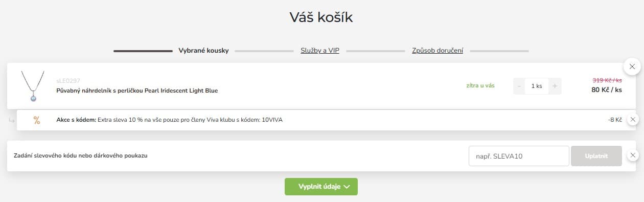Click the product code sLE0297
Image resolution: width=644 pixels, height=202 pixels.
point(68,81)
